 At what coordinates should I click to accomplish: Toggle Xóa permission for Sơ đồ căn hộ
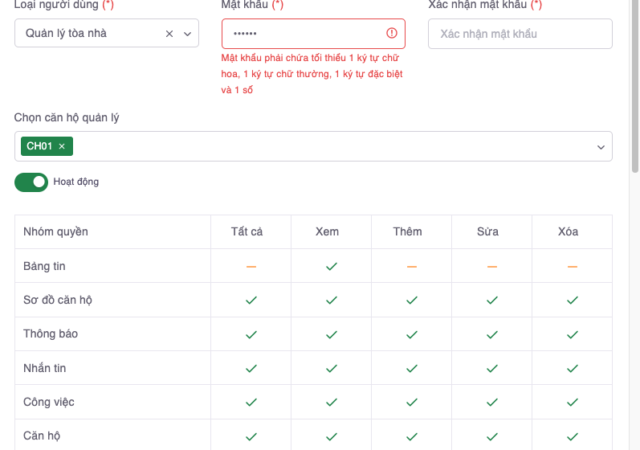click(x=572, y=300)
